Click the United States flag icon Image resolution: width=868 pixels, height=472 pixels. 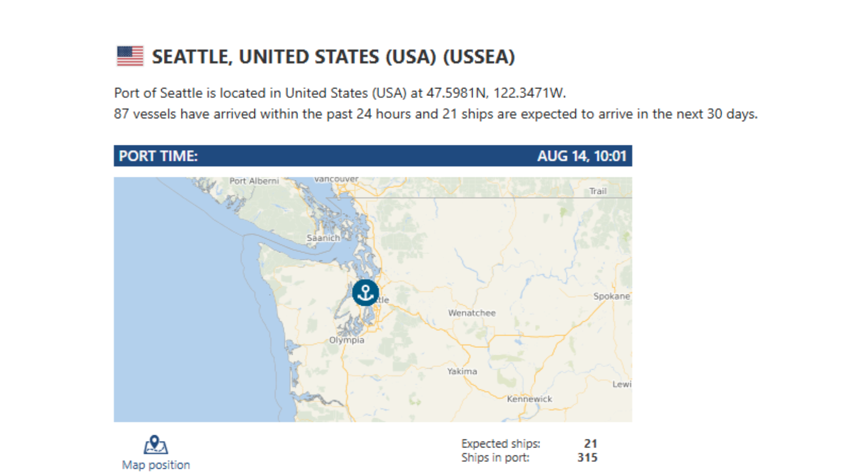[130, 56]
